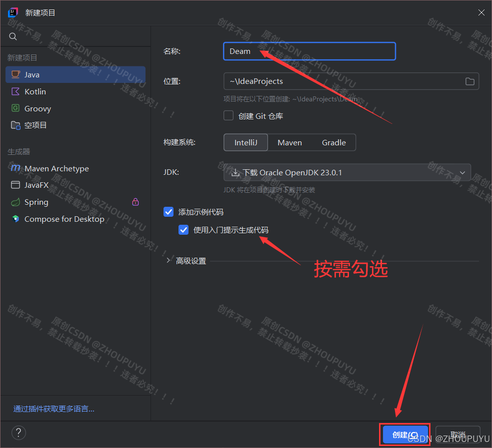Click the Compose for Desktop icon
This screenshot has width=492, height=448.
click(15, 219)
